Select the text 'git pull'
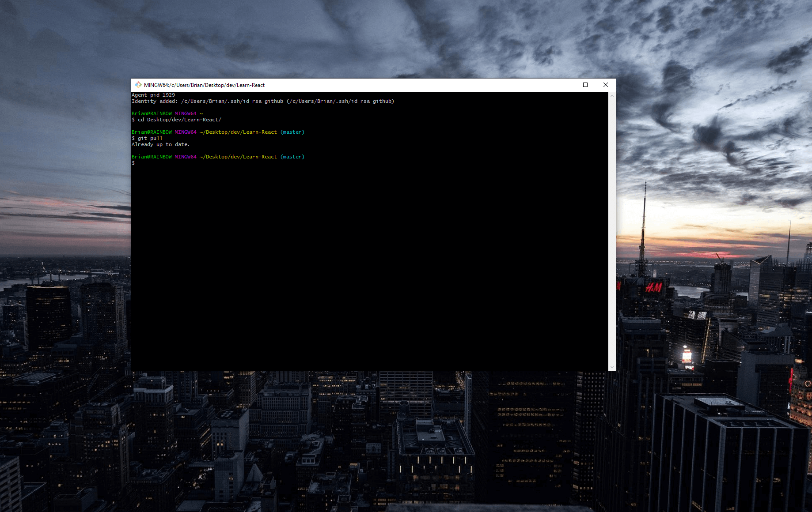Screen dimensions: 812x512 click(150, 138)
